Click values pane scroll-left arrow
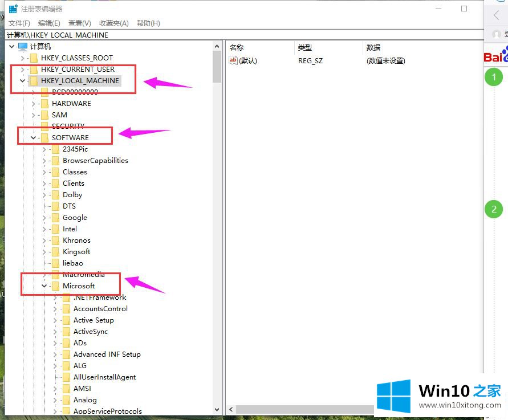 tap(231, 409)
